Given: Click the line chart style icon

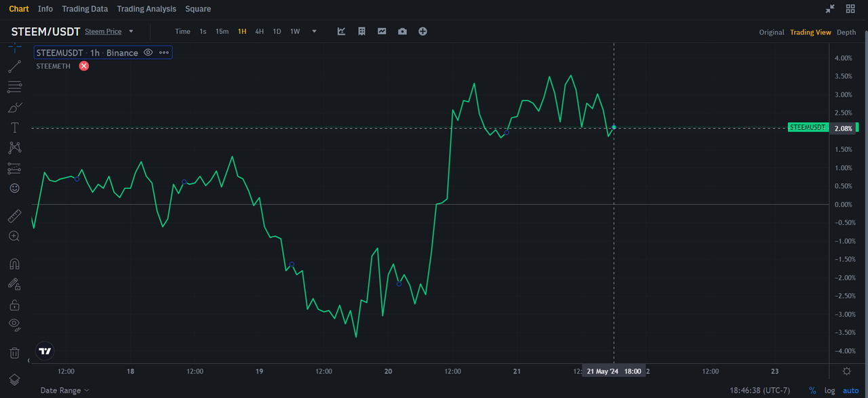Looking at the screenshot, I should pos(382,31).
